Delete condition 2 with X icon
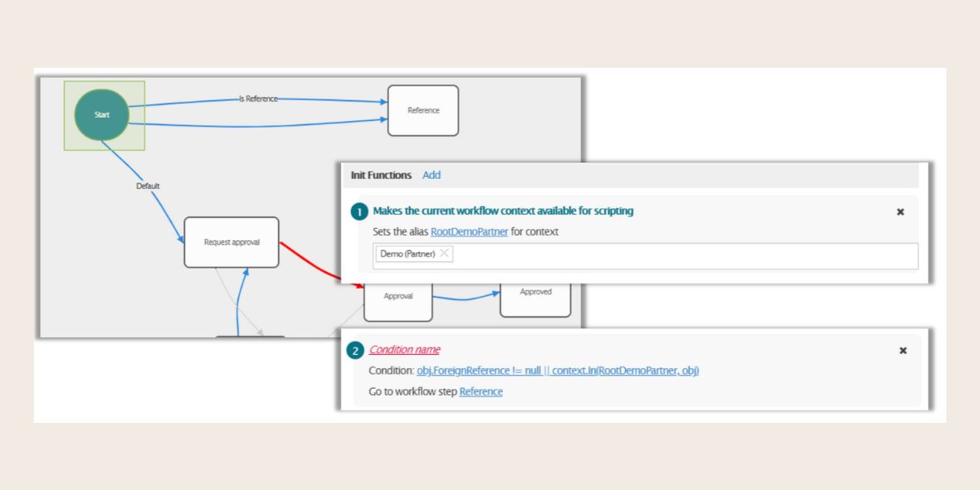Screen dimensions: 980x490 click(903, 351)
